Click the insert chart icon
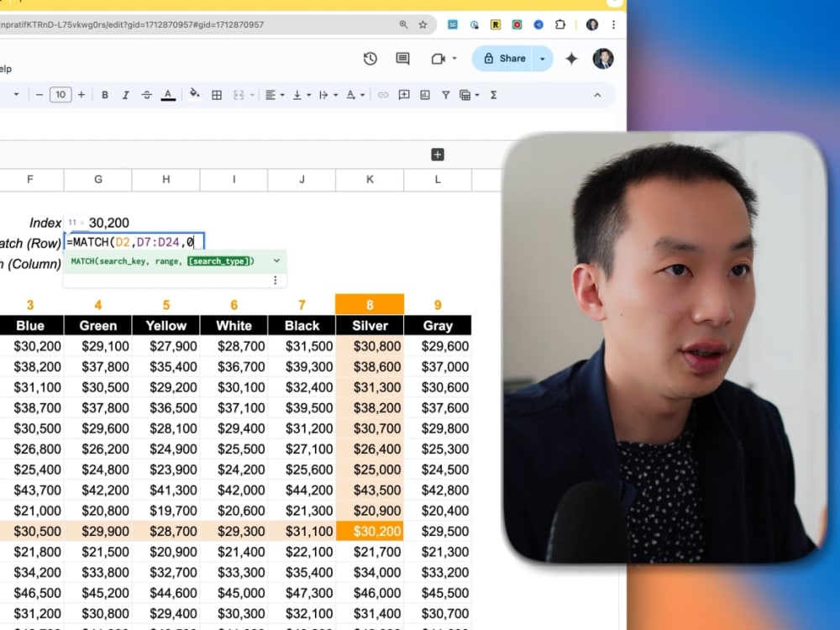 pos(425,95)
